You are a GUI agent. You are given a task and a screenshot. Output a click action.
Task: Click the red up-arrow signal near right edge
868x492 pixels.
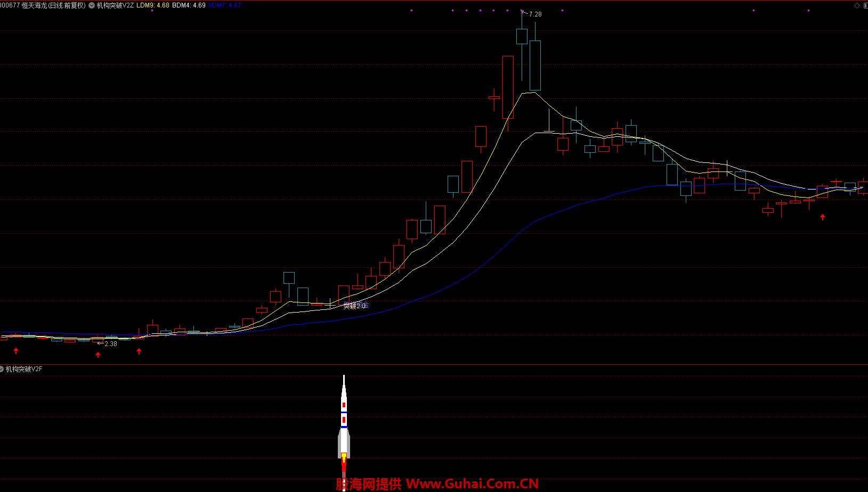[x=823, y=217]
